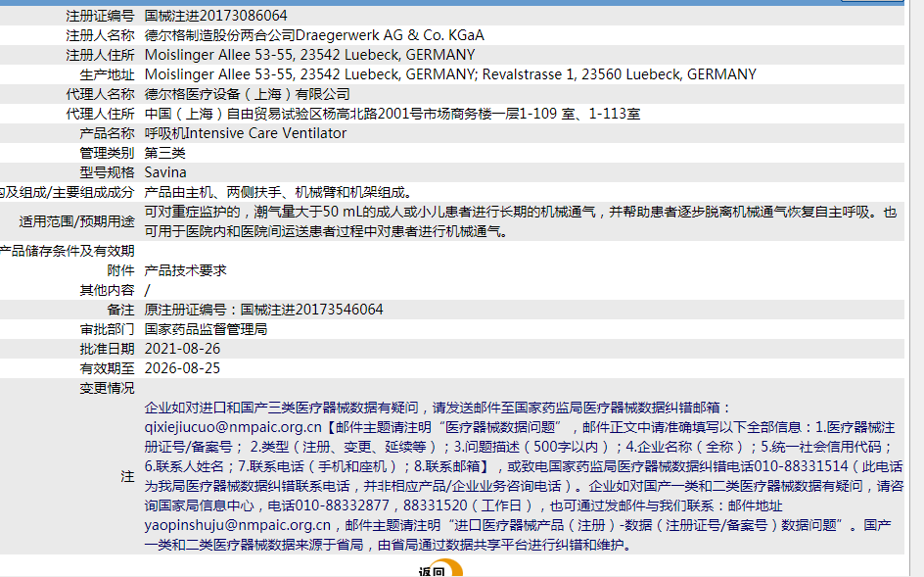Click the 代理人住所 field label
924x577 pixels.
(100, 114)
